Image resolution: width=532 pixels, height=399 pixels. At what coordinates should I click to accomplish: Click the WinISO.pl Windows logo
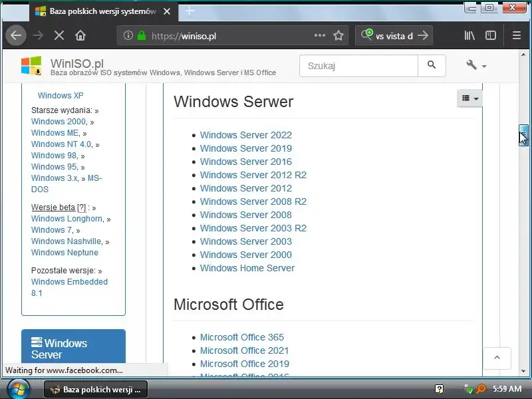pyautogui.click(x=31, y=65)
